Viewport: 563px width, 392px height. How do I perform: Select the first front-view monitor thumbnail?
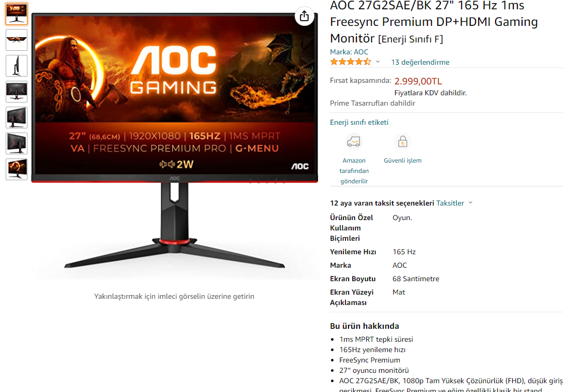tap(17, 14)
